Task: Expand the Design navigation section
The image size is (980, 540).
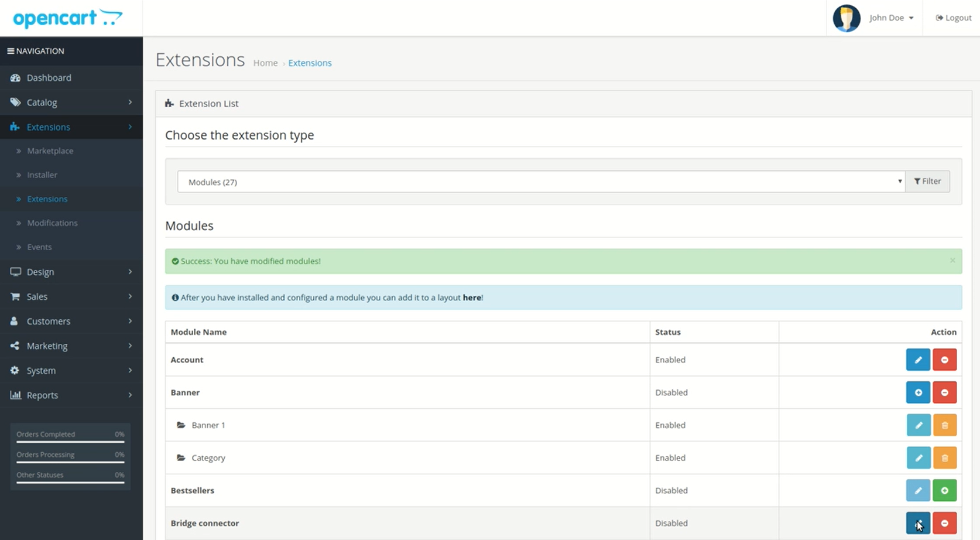Action: click(x=71, y=272)
